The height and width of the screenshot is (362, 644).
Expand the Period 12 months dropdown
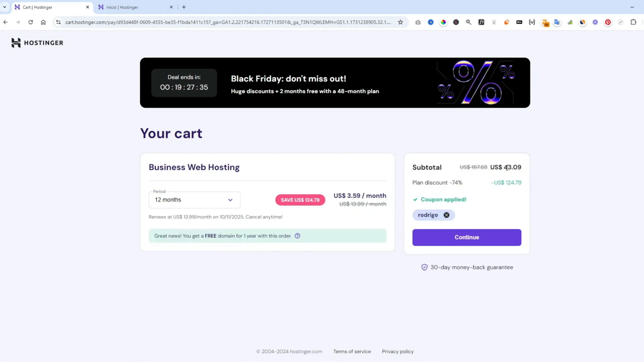[x=194, y=200]
